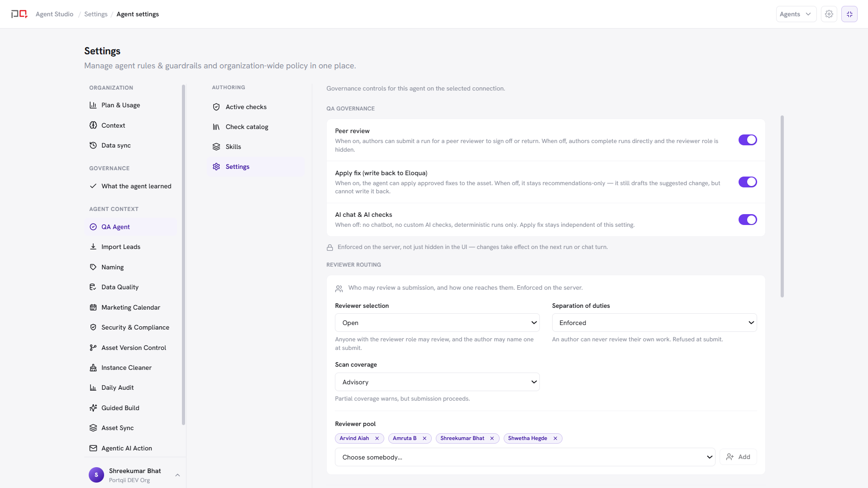Open the Agents dropdown in top bar

click(x=796, y=14)
